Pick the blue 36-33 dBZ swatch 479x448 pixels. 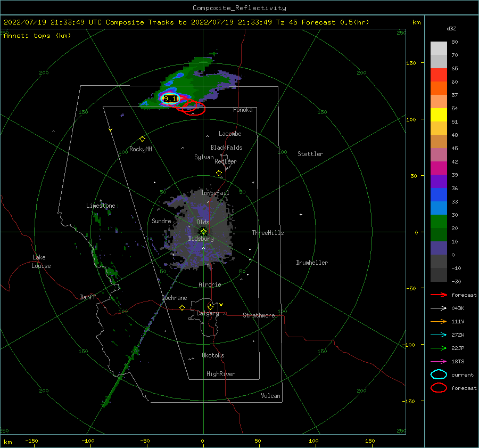pos(439,195)
